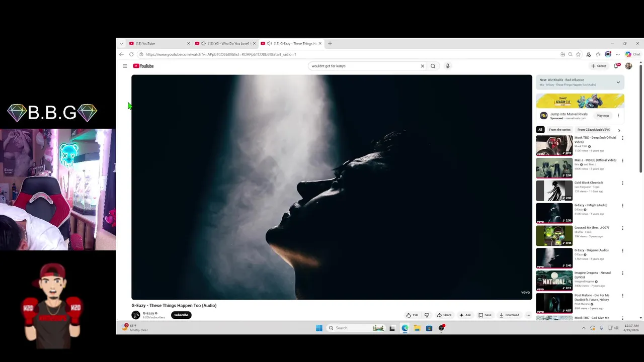Screen dimensions: 644x362
Task: Open G-Eazy - I Might (Audio) title
Action: coord(591,205)
